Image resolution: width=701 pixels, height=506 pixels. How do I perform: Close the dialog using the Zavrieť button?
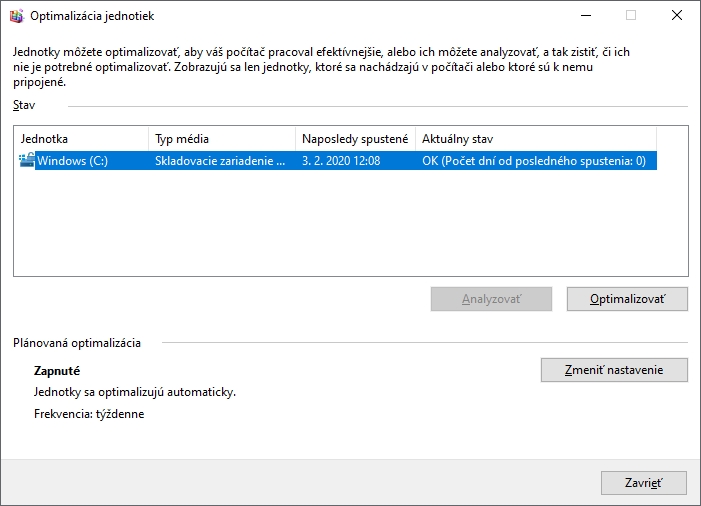643,483
